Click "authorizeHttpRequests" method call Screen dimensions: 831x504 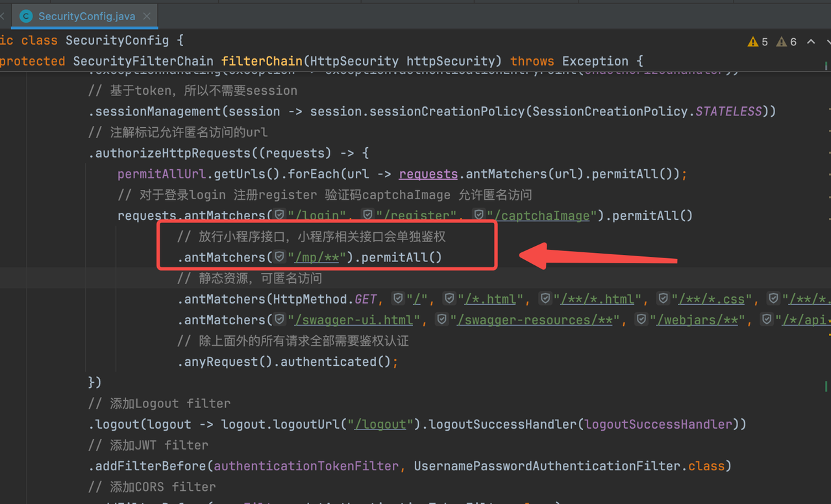pos(173,153)
